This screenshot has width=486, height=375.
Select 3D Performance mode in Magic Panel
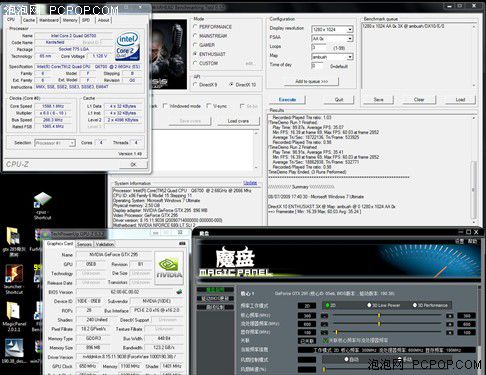coord(415,305)
